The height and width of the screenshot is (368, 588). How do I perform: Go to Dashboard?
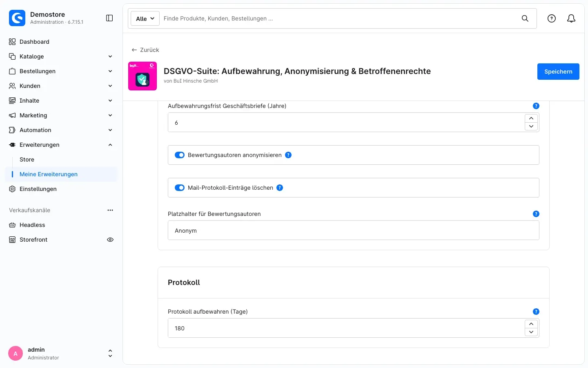[x=61, y=42]
